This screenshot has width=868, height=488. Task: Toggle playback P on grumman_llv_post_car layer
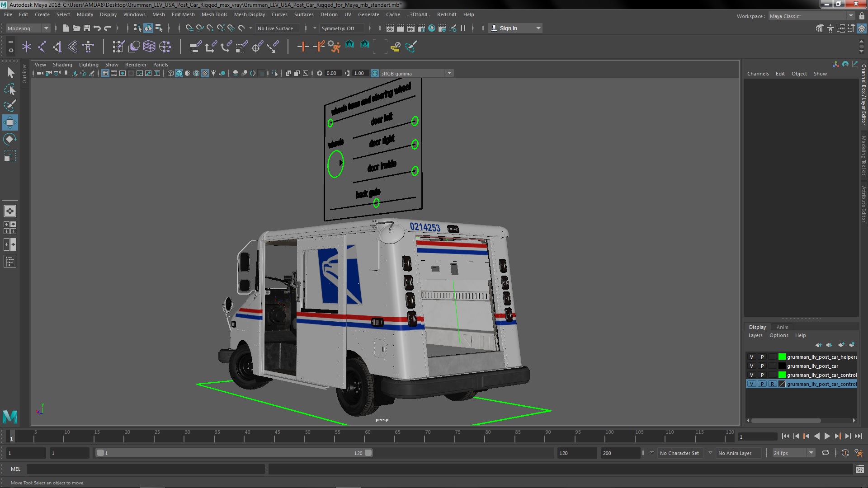[x=762, y=366]
